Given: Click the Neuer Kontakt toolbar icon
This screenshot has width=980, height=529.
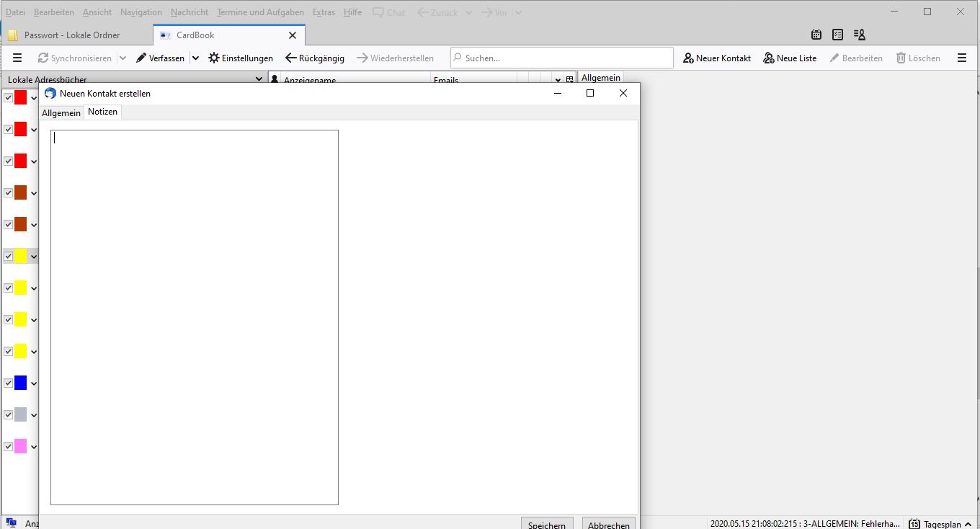Looking at the screenshot, I should [x=688, y=58].
